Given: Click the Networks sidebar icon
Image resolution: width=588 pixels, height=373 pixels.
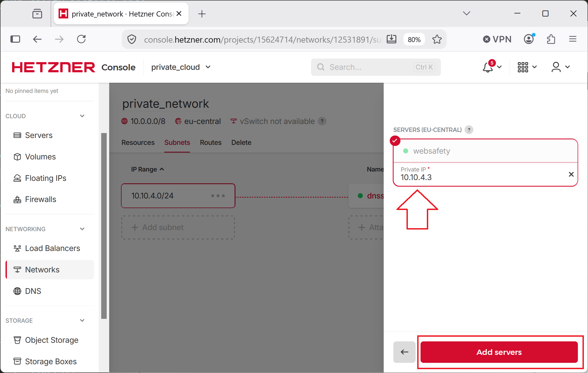Looking at the screenshot, I should [x=17, y=270].
